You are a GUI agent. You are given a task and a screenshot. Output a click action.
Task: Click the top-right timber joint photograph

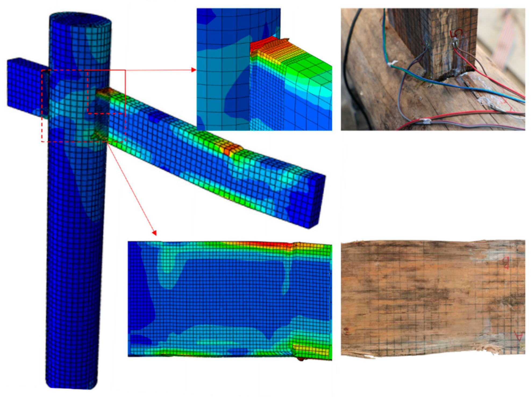click(x=433, y=69)
